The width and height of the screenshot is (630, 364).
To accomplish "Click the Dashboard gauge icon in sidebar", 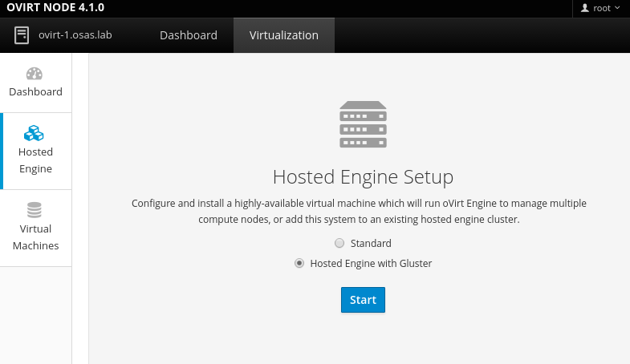I will click(35, 74).
